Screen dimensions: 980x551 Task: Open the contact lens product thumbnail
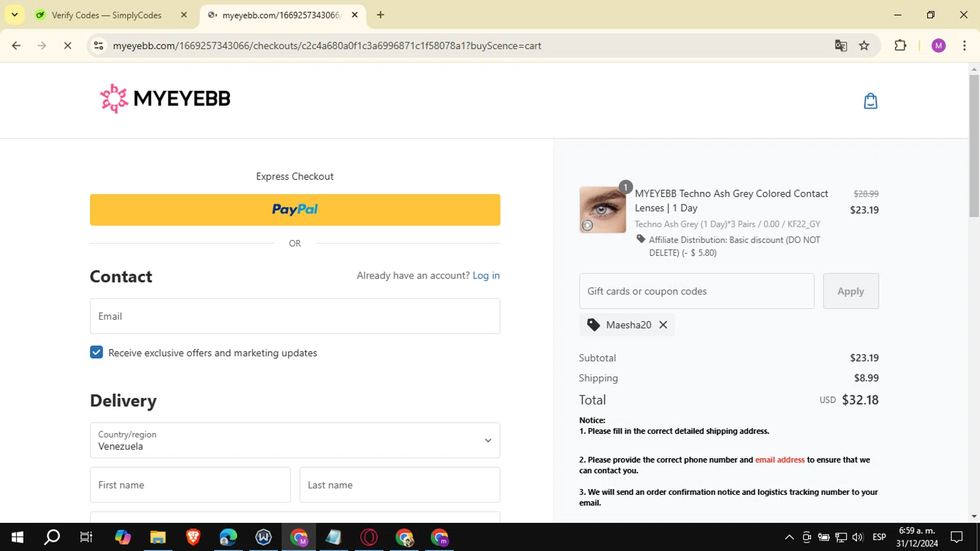tap(602, 210)
